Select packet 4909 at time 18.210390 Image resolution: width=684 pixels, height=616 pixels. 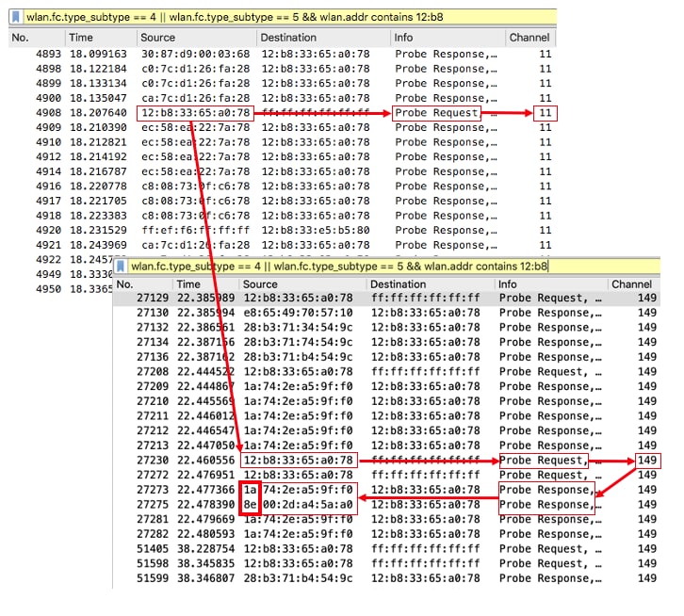283,127
